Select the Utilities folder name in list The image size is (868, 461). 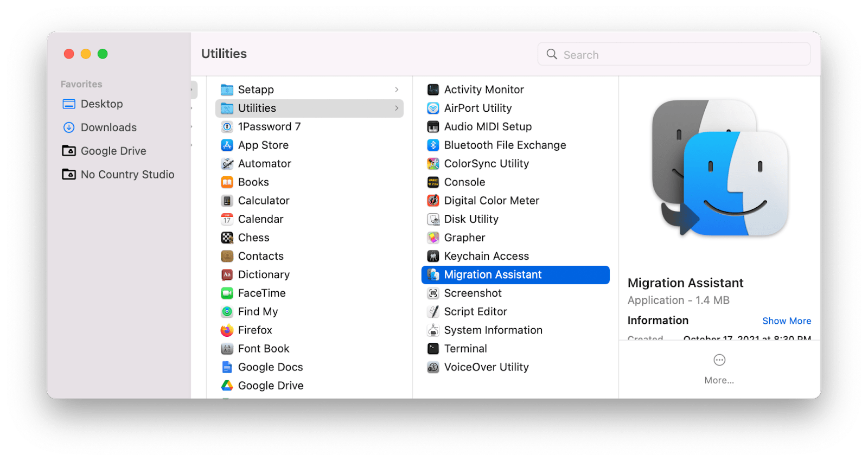257,108
